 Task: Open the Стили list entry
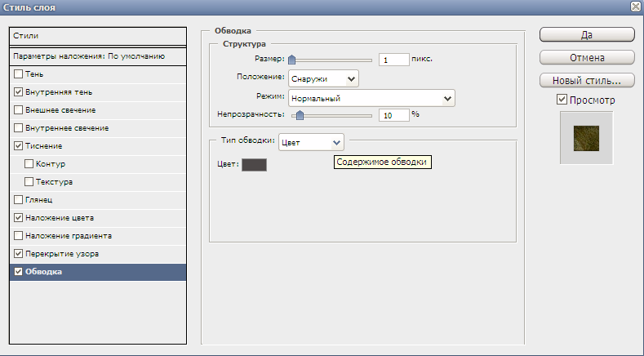coord(98,36)
